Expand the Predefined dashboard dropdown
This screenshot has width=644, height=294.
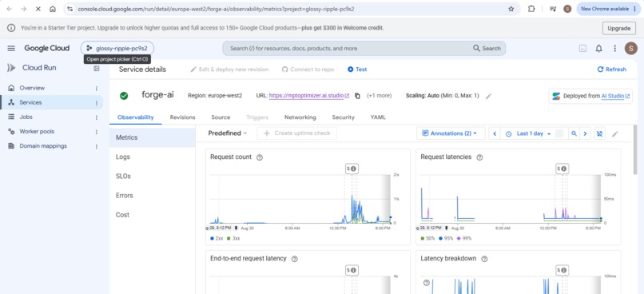228,133
